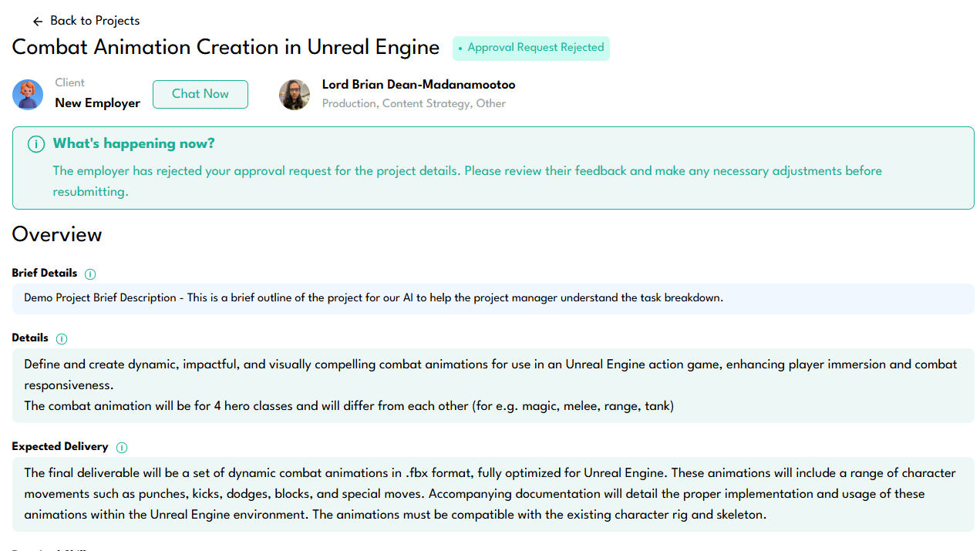Click the What's happening now info icon
This screenshot has height=551, width=980.
coord(35,144)
